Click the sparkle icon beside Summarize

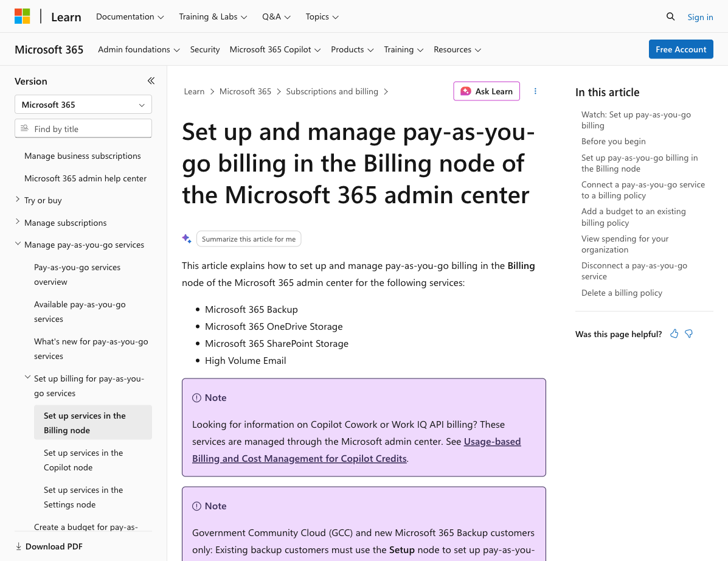(x=187, y=239)
